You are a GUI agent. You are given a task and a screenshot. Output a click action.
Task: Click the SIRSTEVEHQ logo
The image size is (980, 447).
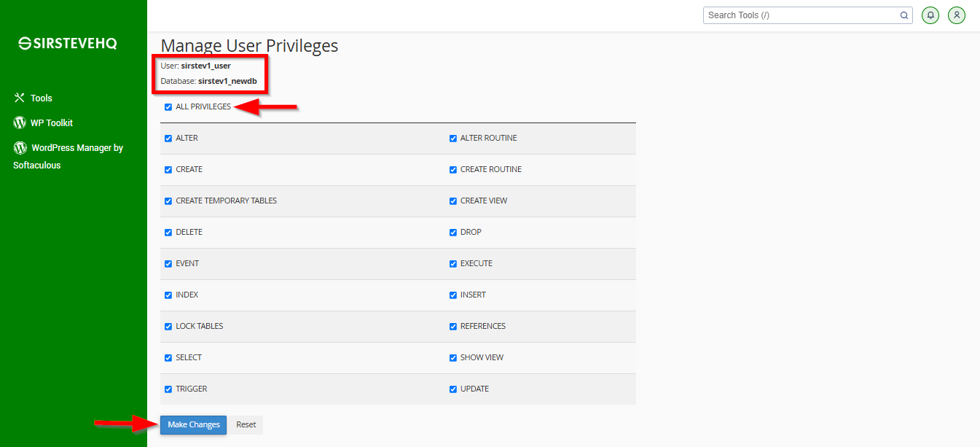click(68, 44)
